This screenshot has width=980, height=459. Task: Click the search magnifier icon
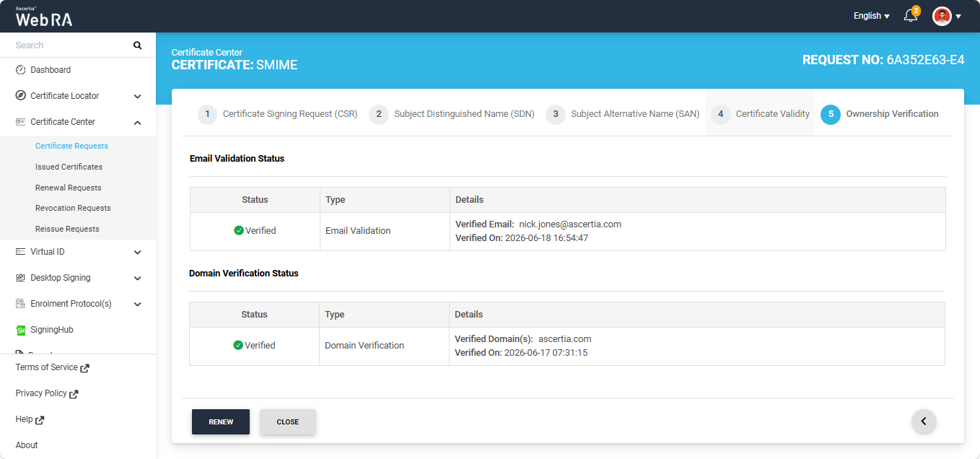coord(137,45)
